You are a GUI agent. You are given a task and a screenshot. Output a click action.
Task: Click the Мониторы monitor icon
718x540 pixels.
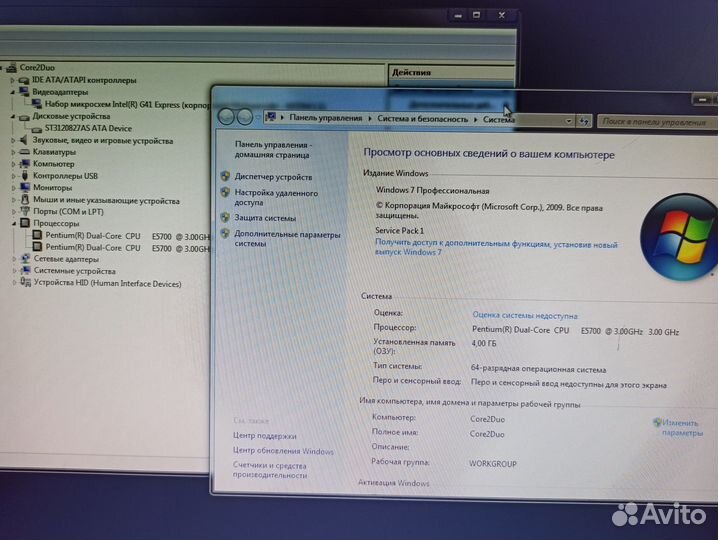[x=25, y=187]
